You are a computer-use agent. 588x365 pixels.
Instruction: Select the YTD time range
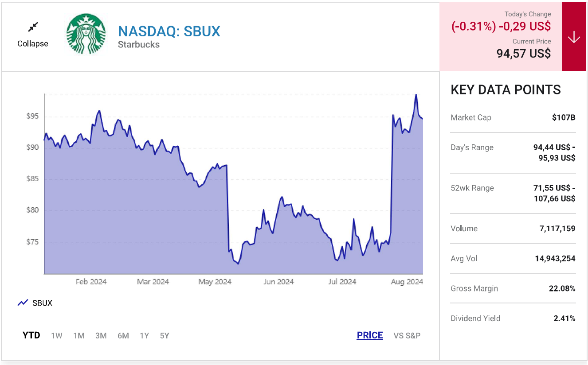[31, 335]
